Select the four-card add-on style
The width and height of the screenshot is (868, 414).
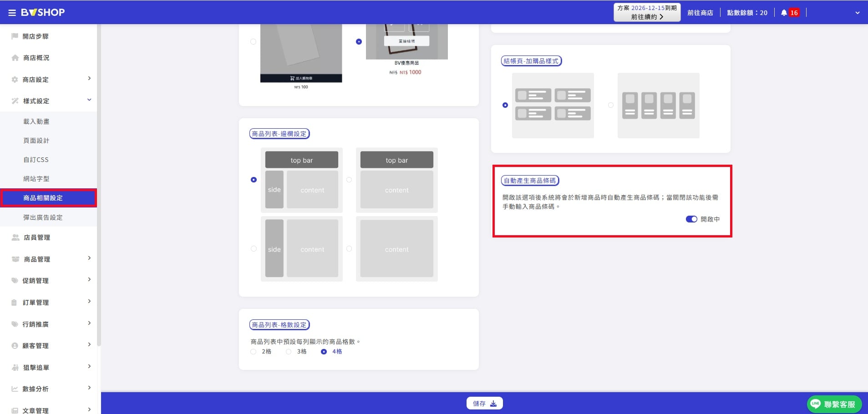point(611,105)
